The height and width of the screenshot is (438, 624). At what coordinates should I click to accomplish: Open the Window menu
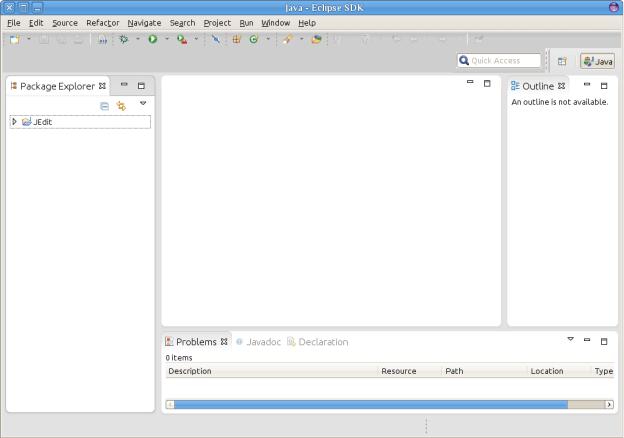tap(275, 23)
